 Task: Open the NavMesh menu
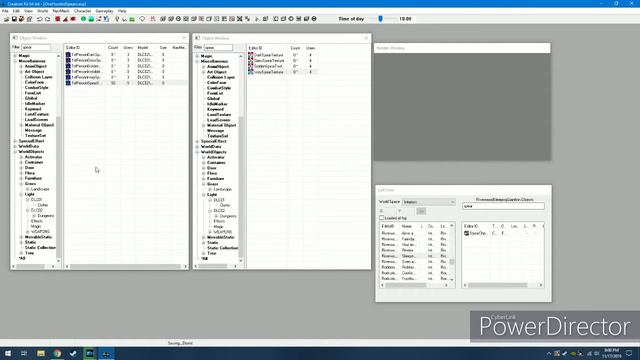coord(61,11)
